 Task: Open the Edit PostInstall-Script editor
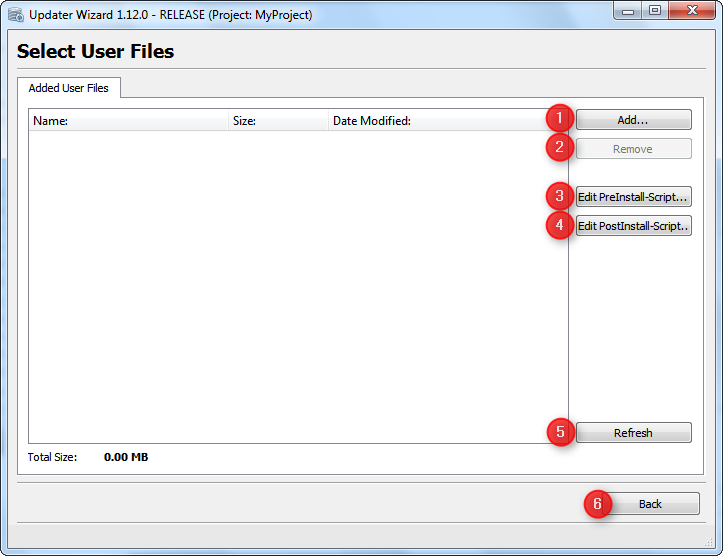633,226
